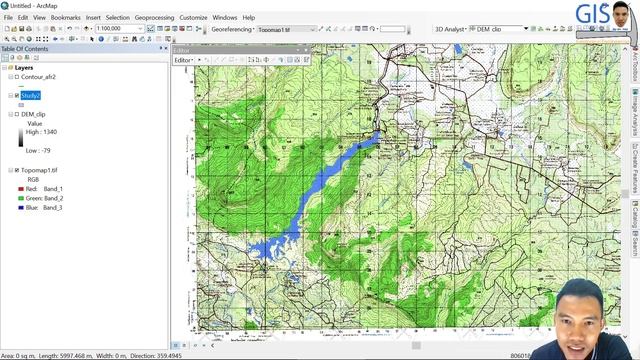Image resolution: width=640 pixels, height=360 pixels.
Task: Toggle visibility of DEM_clip layer
Action: tap(17, 114)
